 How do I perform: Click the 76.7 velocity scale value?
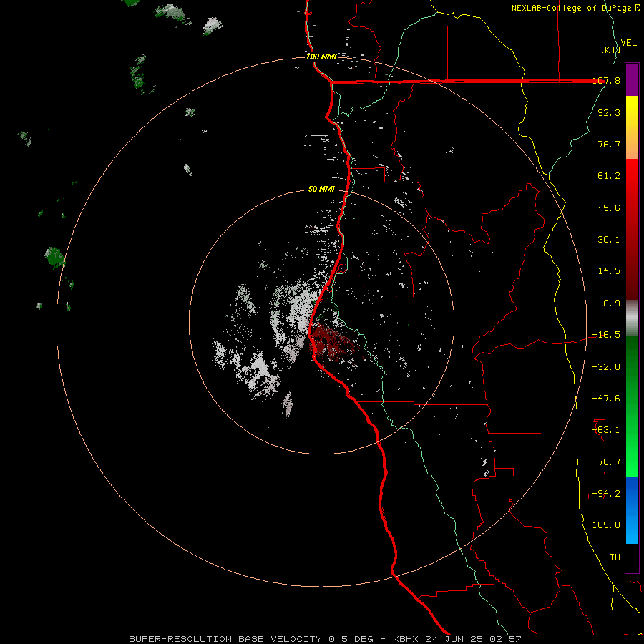click(609, 144)
